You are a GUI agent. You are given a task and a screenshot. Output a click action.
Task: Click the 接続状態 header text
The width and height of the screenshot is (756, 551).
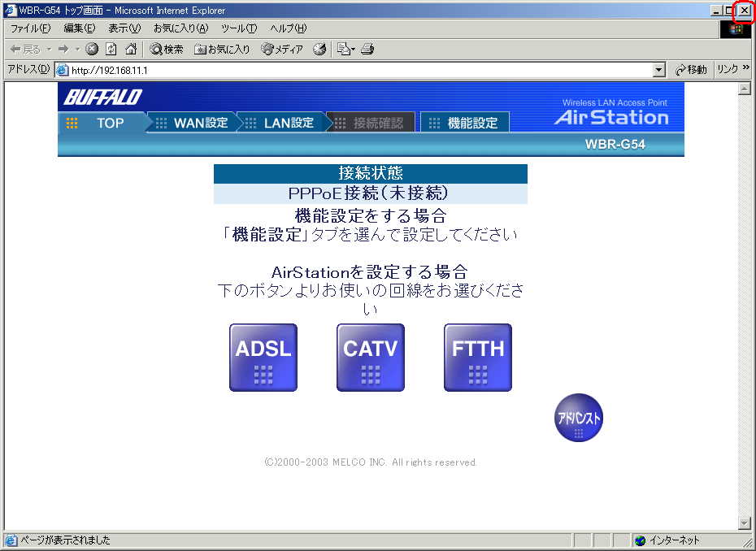(371, 172)
